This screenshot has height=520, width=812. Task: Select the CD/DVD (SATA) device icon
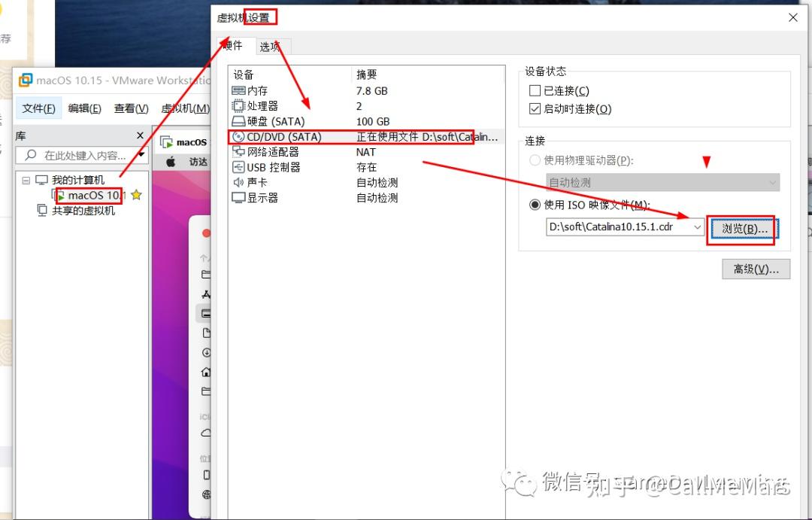(x=238, y=137)
